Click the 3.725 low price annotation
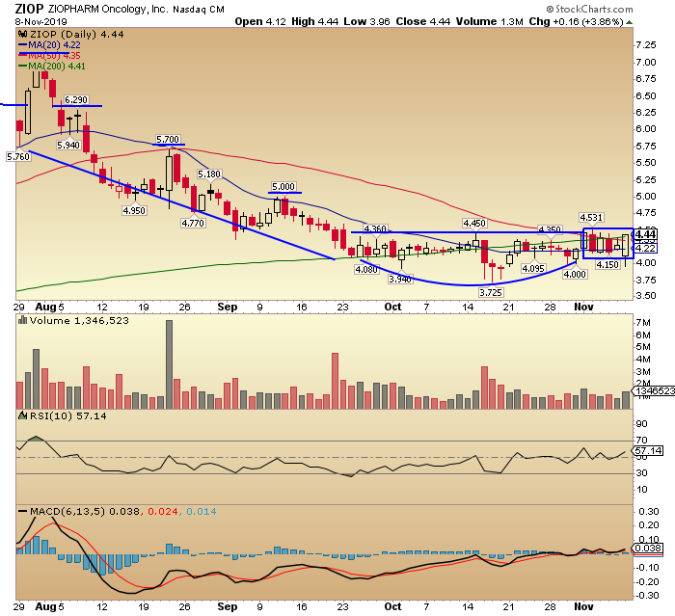Viewport: 675px width, 616px height. [491, 292]
